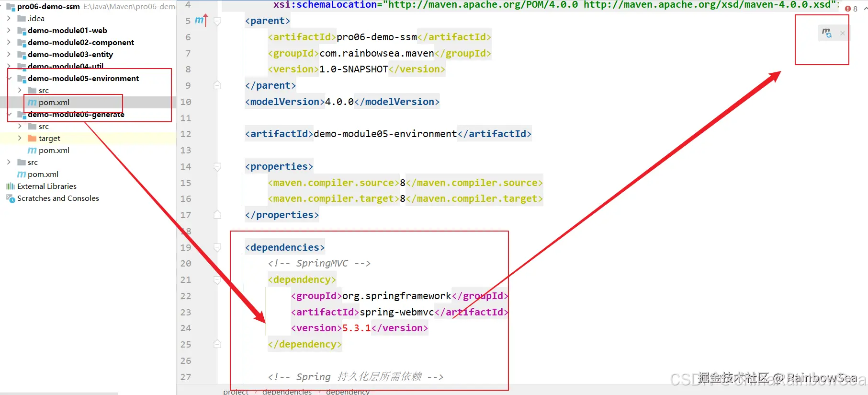Viewport: 868px width, 395px height.
Task: Expand the .idea folder
Action: click(x=9, y=18)
